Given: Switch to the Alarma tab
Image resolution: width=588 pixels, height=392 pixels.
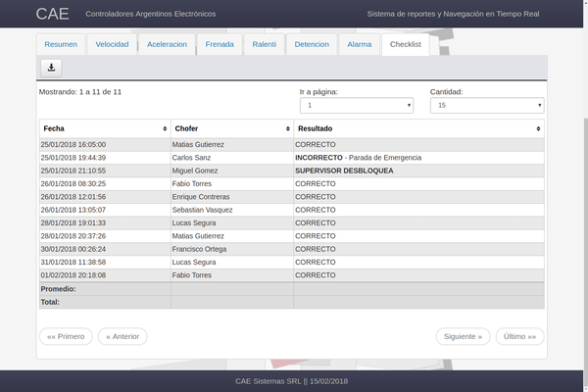Looking at the screenshot, I should [x=360, y=44].
